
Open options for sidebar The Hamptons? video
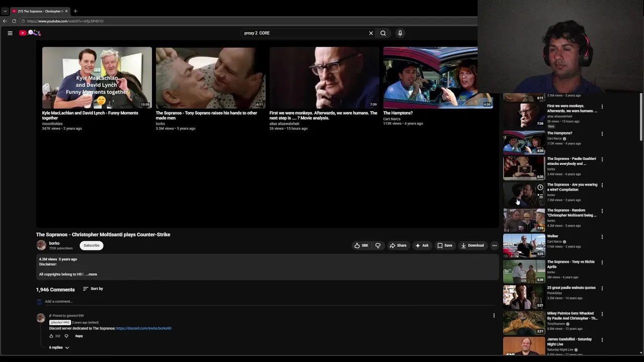(602, 134)
